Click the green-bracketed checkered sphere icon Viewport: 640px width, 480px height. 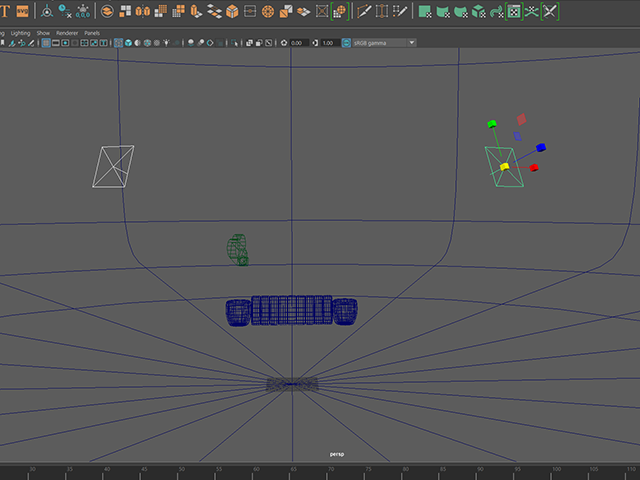pos(340,11)
